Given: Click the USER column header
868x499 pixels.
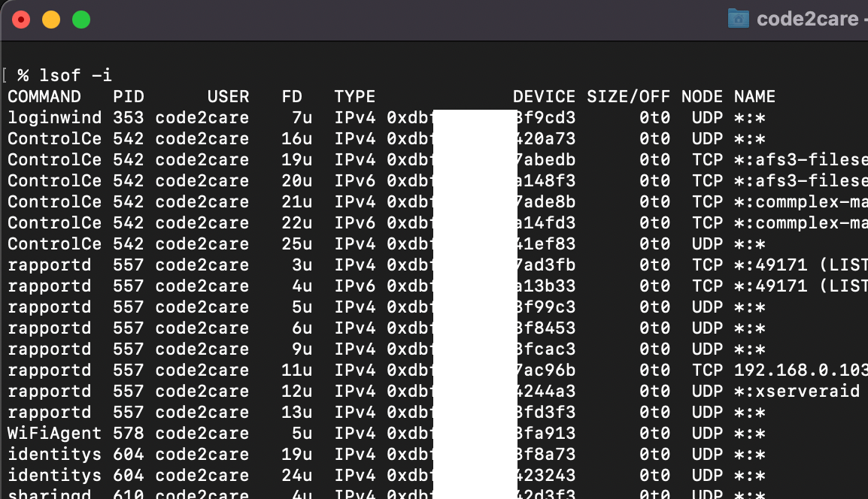Looking at the screenshot, I should click(x=229, y=96).
